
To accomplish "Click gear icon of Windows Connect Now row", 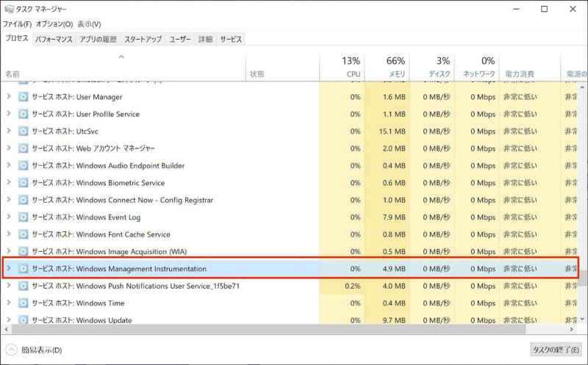I will tap(24, 200).
